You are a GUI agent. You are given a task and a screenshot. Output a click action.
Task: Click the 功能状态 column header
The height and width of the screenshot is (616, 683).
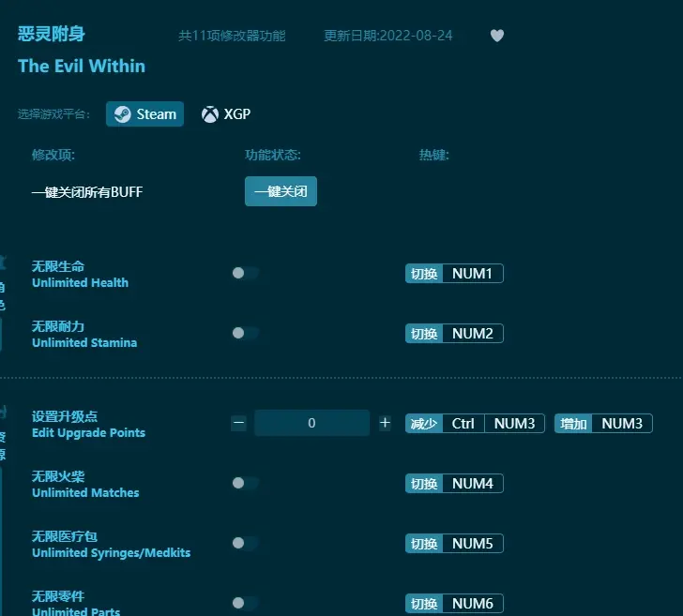[x=273, y=155]
